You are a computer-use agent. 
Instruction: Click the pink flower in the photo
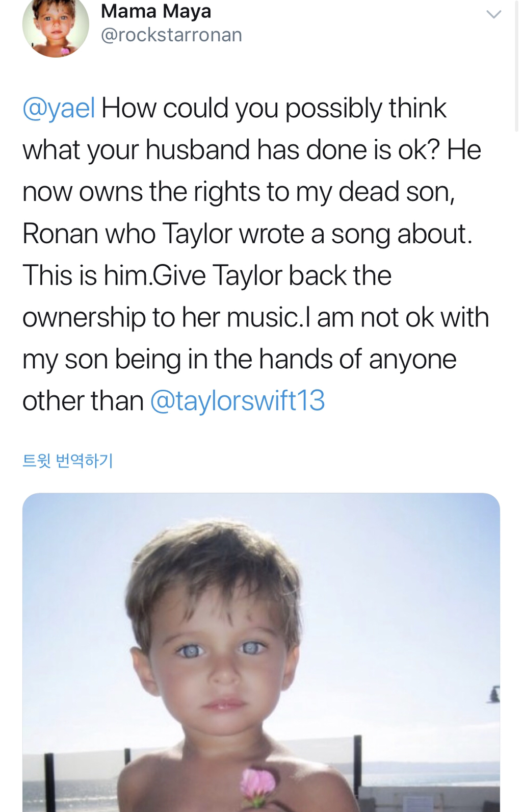point(258,781)
